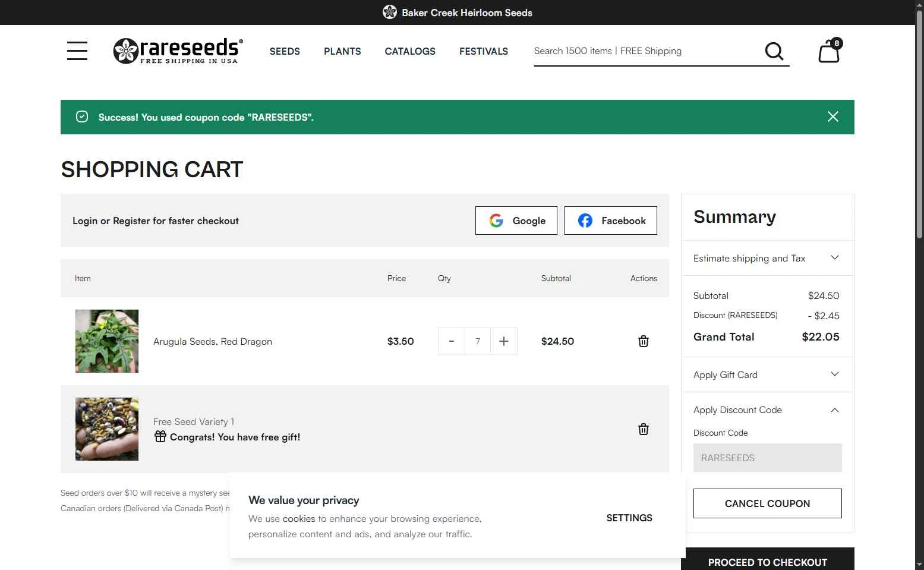Image resolution: width=924 pixels, height=570 pixels.
Task: Open the PLANTS menu
Action: 342,51
